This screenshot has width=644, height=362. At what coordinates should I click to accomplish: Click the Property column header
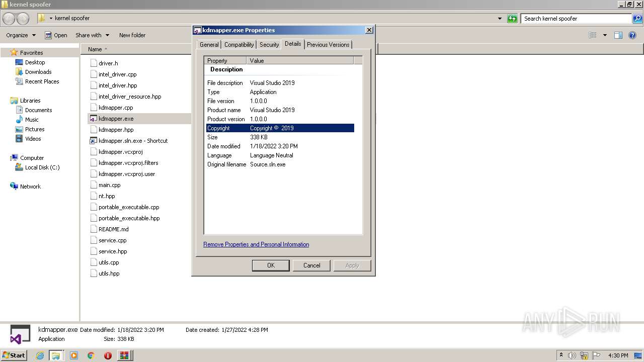coord(226,61)
